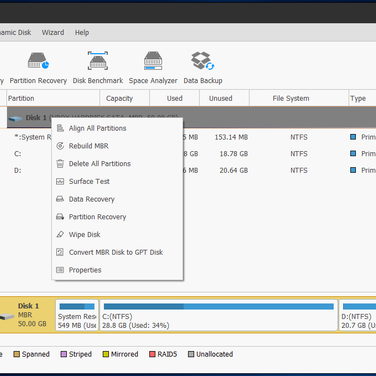The height and width of the screenshot is (376, 376).
Task: Click the blue Primary swatch in the D: row
Action: (x=353, y=170)
